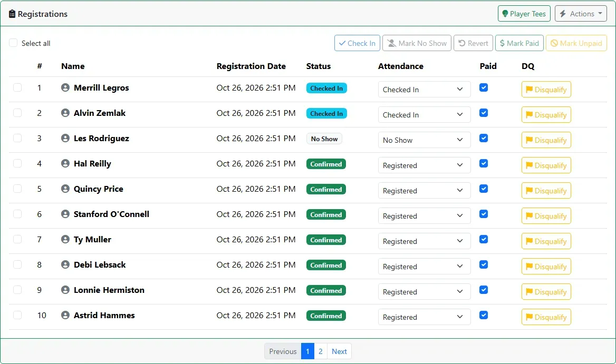Click the Registration Date column header

coord(251,66)
